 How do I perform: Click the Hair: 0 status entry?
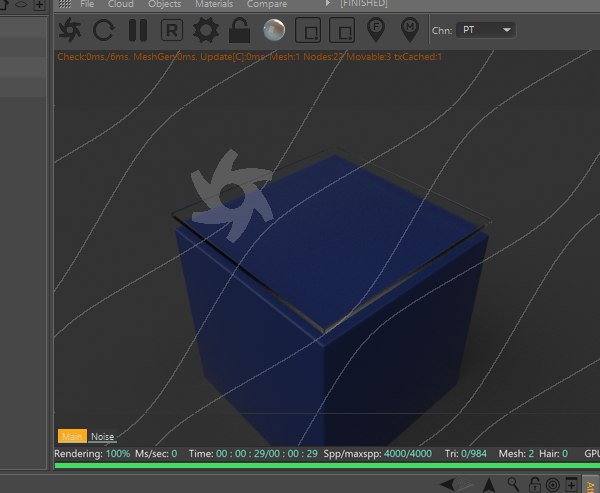(553, 454)
